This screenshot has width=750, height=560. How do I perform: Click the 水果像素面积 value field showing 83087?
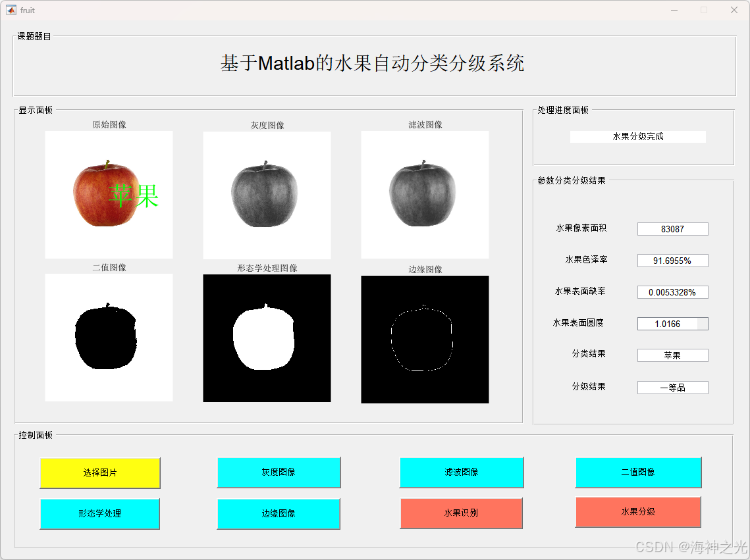[672, 228]
